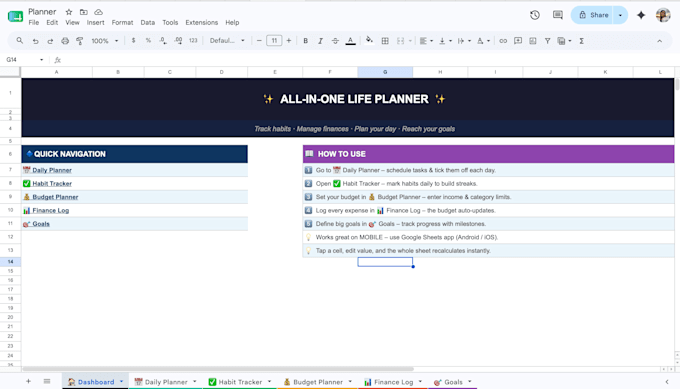Open filter views dropdown
The width and height of the screenshot is (680, 389).
tap(564, 41)
